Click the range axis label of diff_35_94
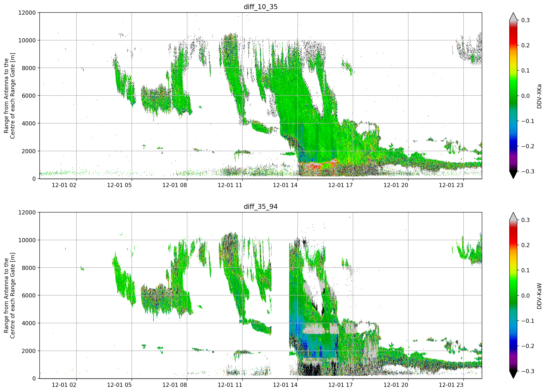The image size is (546, 392). [9, 295]
